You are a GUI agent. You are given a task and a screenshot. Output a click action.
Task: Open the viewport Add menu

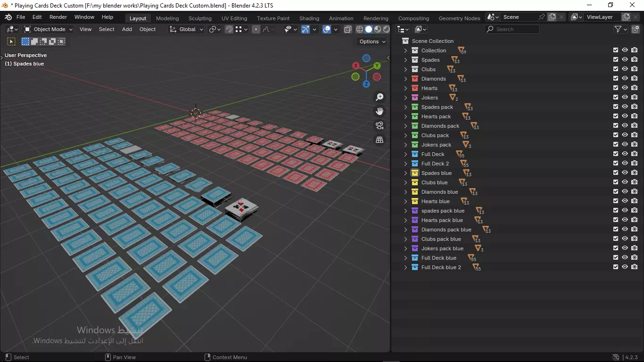(x=127, y=29)
